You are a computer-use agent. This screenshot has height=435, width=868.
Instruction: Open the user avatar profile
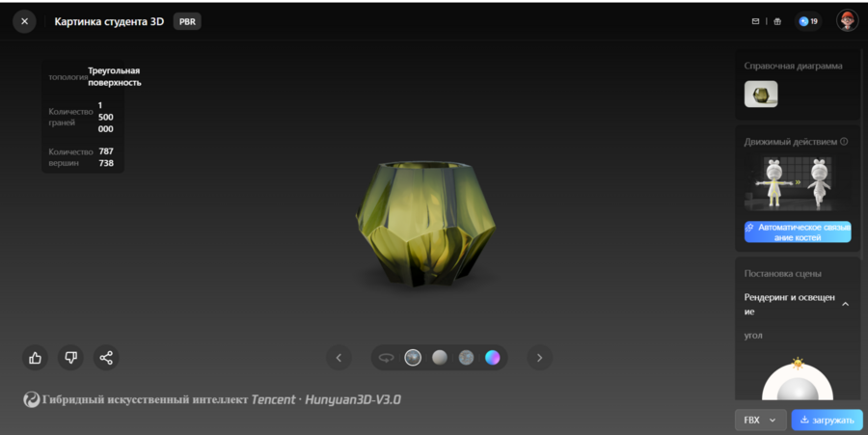pyautogui.click(x=847, y=21)
